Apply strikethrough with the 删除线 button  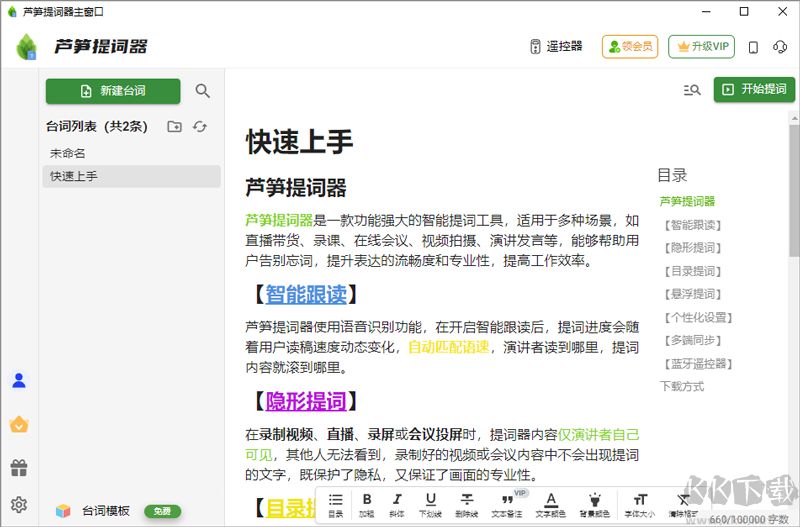tap(467, 505)
